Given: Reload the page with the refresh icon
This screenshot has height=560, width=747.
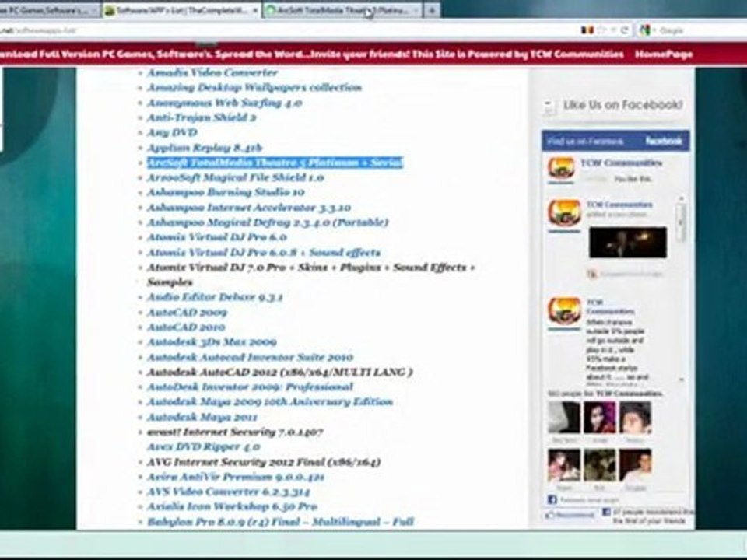Looking at the screenshot, I should click(x=623, y=30).
